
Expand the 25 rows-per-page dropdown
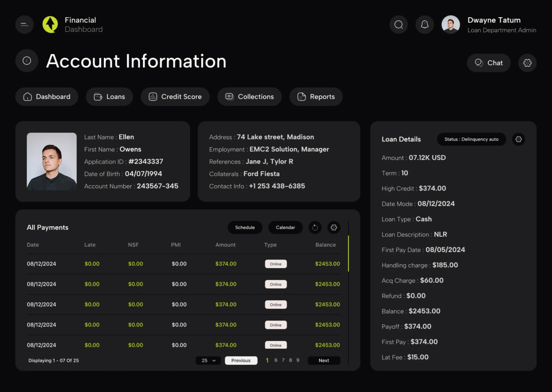[x=208, y=360]
